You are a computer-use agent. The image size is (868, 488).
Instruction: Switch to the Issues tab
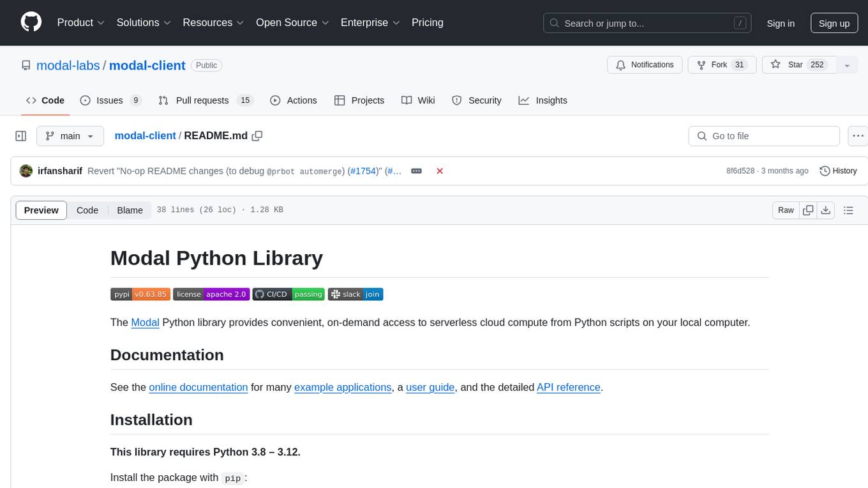(110, 100)
